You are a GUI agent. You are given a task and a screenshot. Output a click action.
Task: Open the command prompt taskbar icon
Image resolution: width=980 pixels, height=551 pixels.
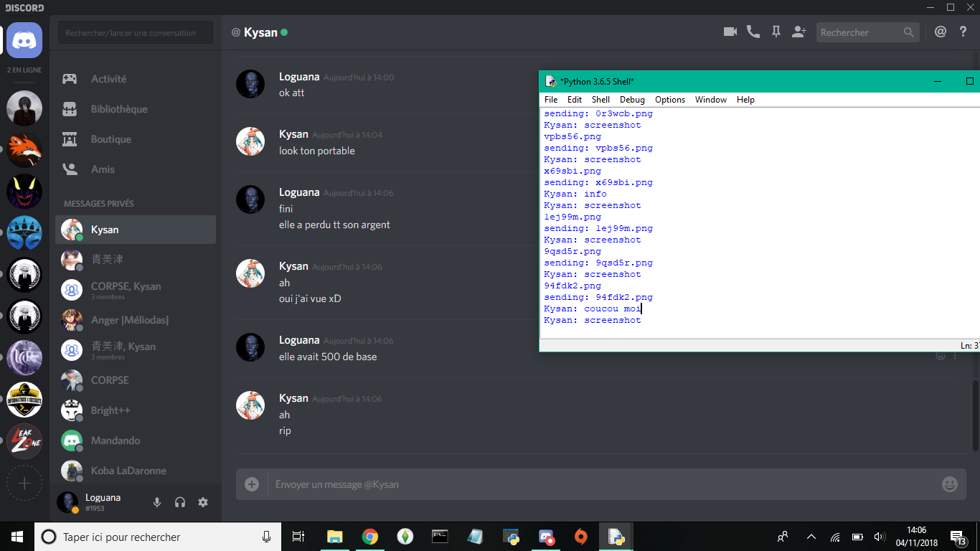click(x=440, y=537)
